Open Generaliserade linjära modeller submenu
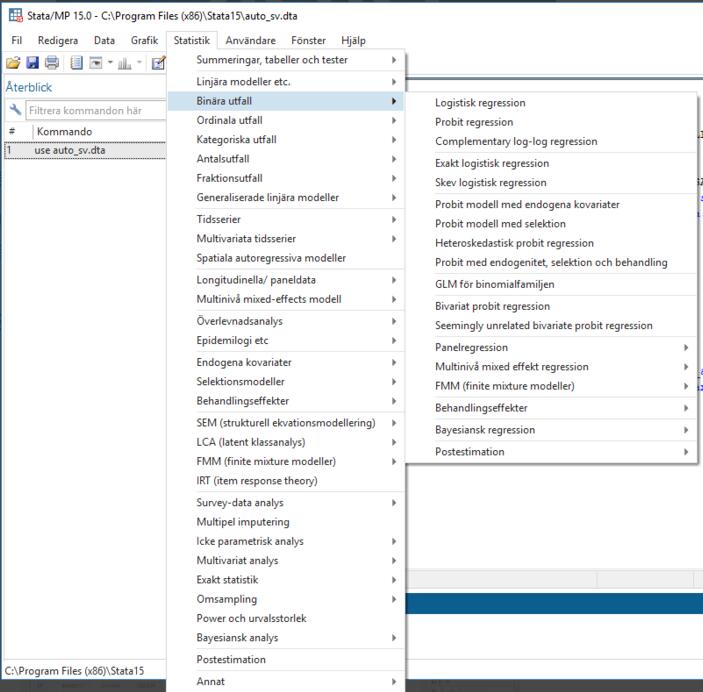 286,197
